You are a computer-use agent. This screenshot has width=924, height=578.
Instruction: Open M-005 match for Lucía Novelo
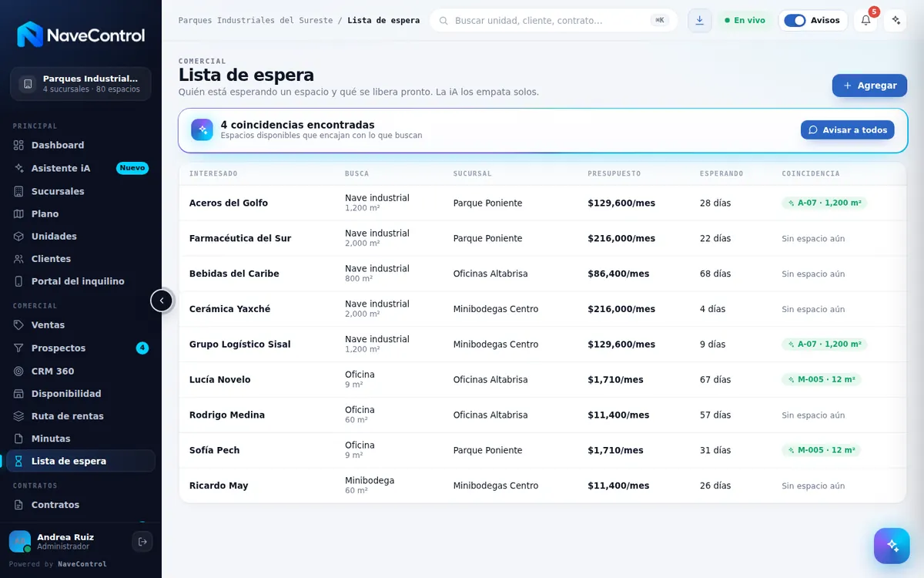[x=821, y=380]
